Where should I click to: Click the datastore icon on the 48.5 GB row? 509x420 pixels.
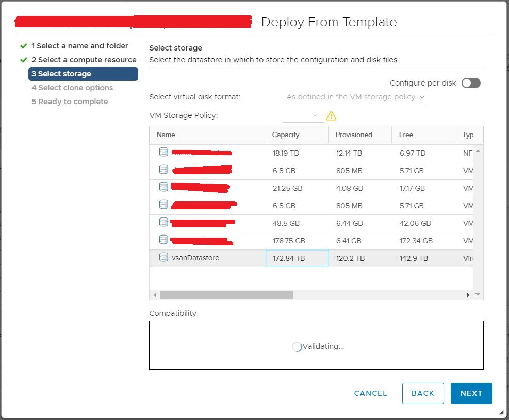[x=163, y=223]
